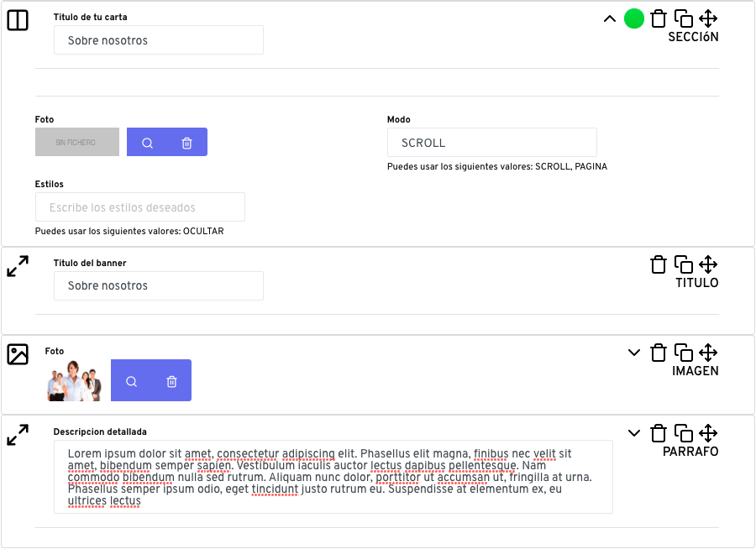The height and width of the screenshot is (549, 756).
Task: Click the move handle of the TITULO block
Action: pos(708,264)
